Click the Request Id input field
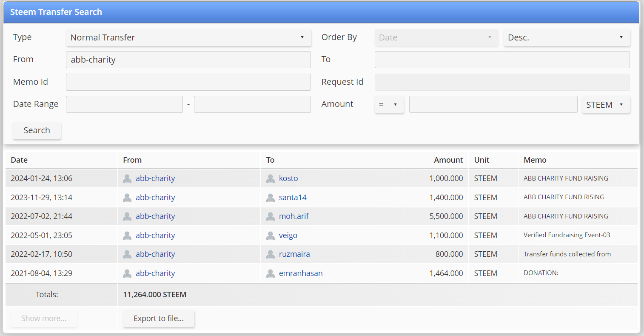644x336 pixels. click(x=502, y=82)
